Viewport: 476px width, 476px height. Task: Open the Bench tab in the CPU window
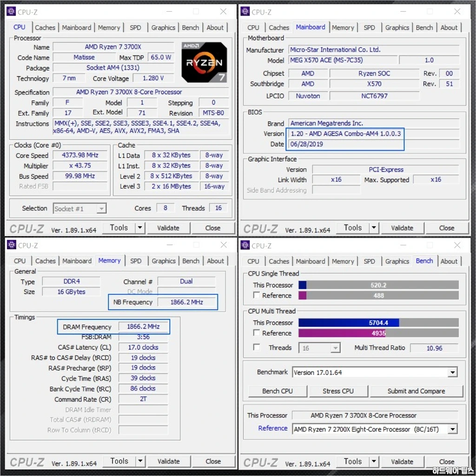click(x=191, y=27)
